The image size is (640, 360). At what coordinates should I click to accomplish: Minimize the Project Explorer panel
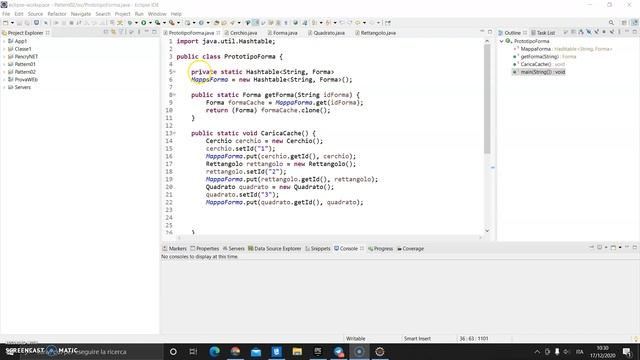(x=147, y=32)
